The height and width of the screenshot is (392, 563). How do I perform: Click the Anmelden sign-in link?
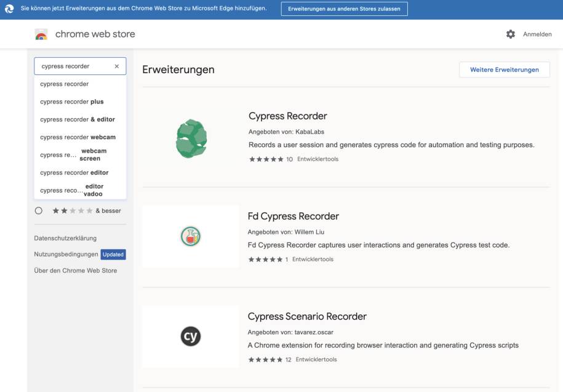pos(537,34)
